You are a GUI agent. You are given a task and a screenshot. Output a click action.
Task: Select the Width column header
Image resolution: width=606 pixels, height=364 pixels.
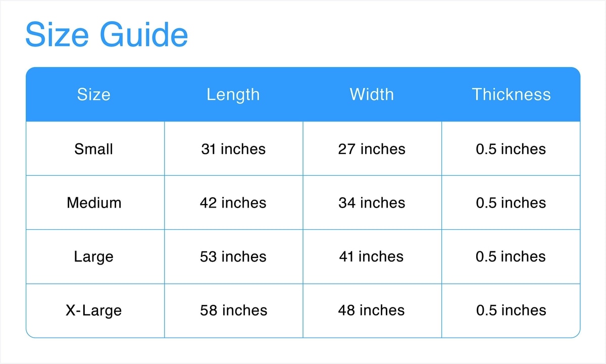[x=372, y=94]
